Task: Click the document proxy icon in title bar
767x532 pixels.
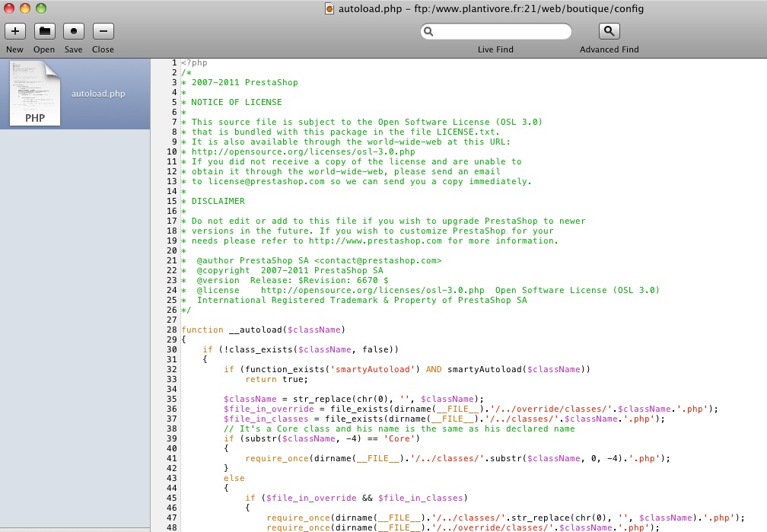Action: [x=329, y=9]
